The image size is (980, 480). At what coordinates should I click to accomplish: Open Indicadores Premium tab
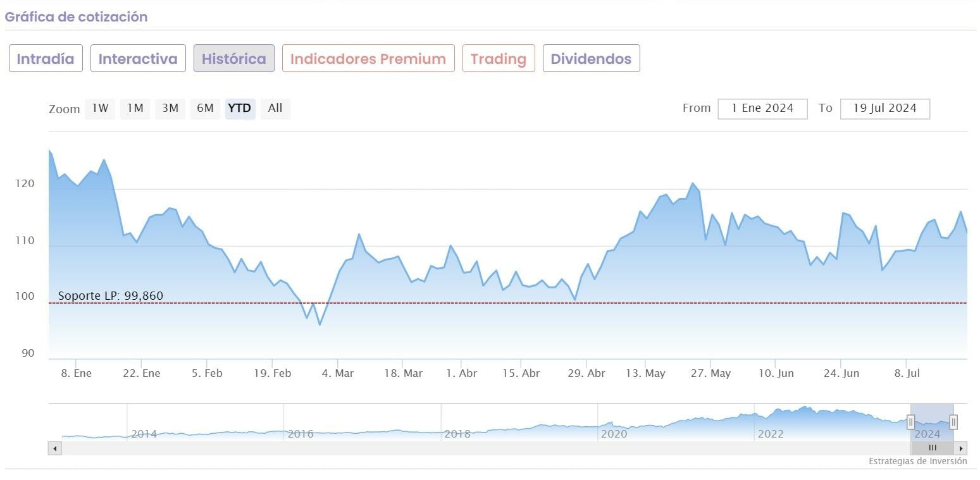coord(368,59)
